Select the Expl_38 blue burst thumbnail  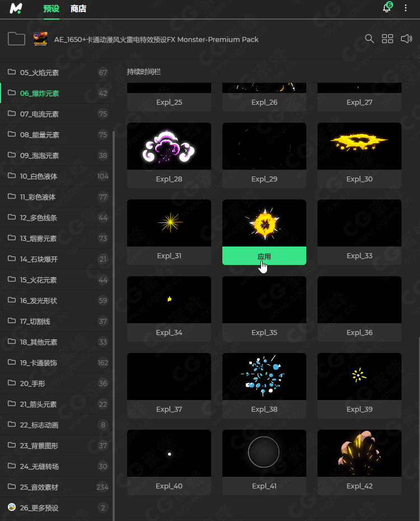pos(264,376)
